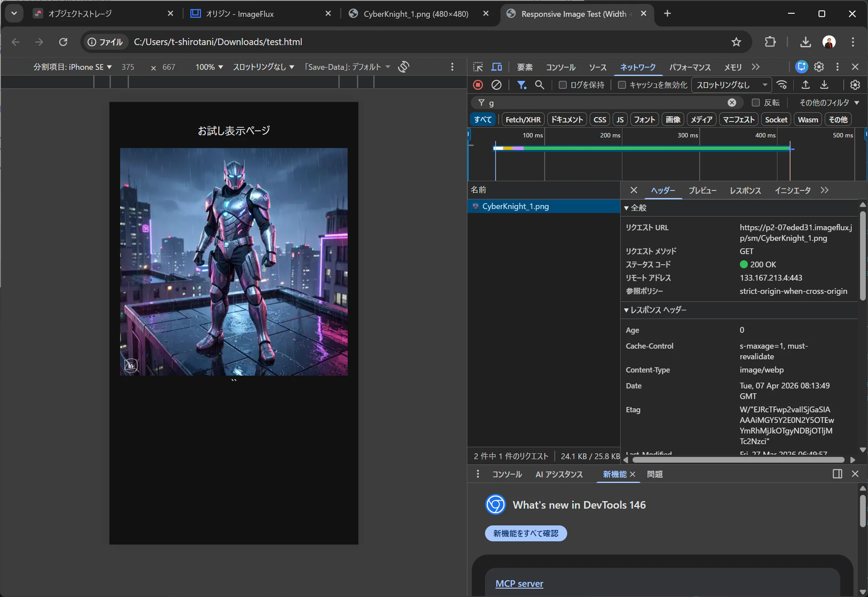Screen dimensions: 868x597
Task: Open the MCP server link
Action: [x=519, y=584]
